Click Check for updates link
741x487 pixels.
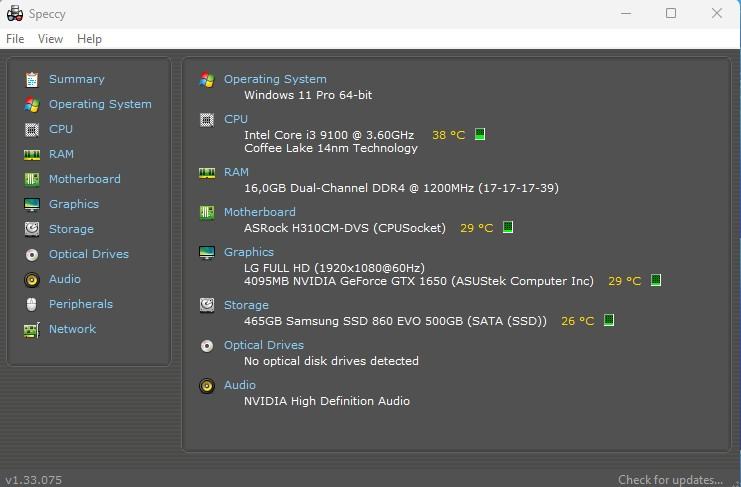coord(671,480)
